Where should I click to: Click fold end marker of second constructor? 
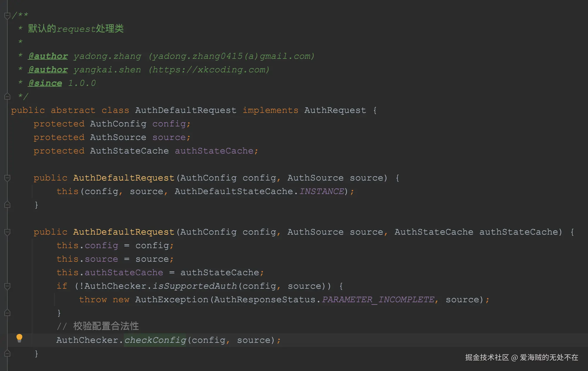tap(8, 353)
